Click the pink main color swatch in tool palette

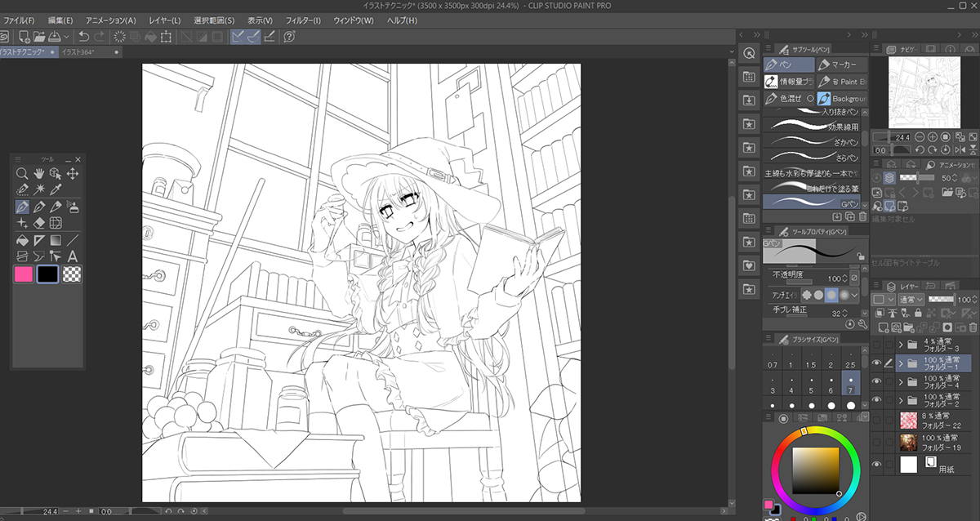(23, 274)
